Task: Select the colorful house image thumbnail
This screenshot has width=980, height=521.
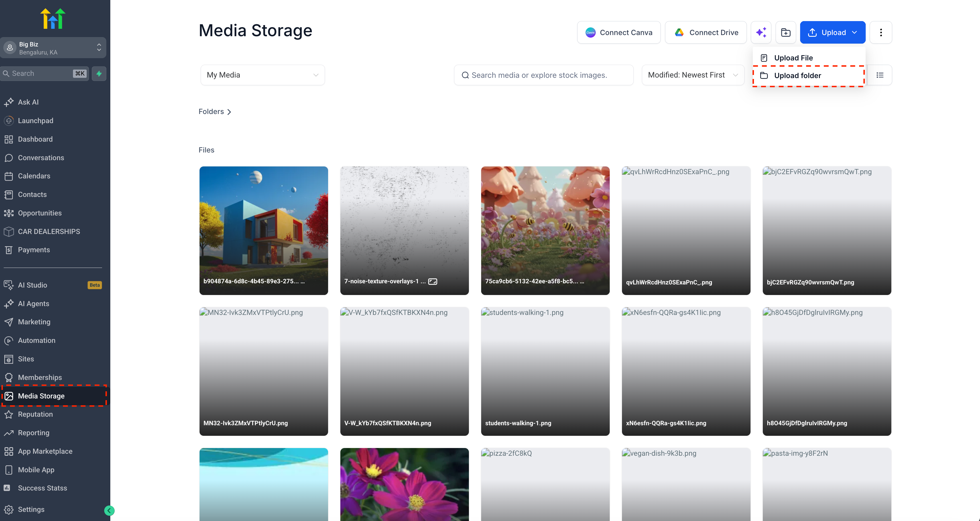Action: click(x=264, y=231)
